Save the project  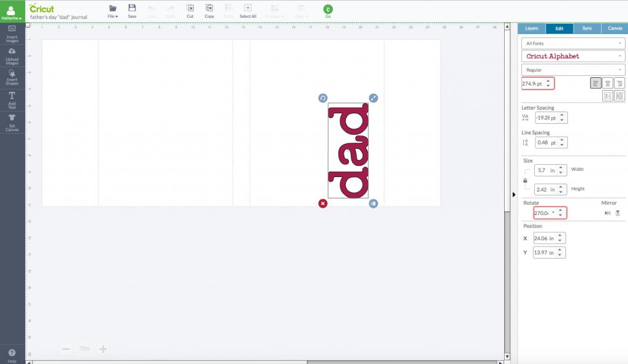132,11
